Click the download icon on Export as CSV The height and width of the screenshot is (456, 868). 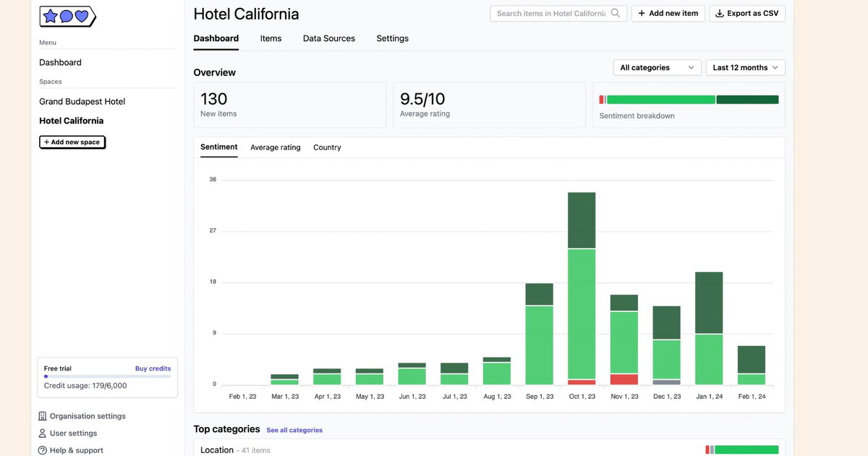click(720, 13)
